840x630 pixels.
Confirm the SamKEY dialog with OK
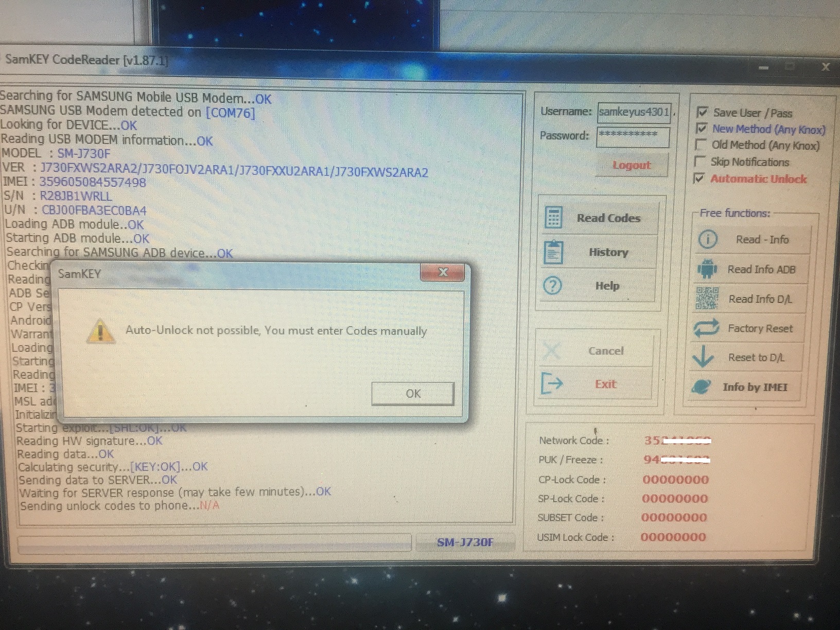coord(413,394)
